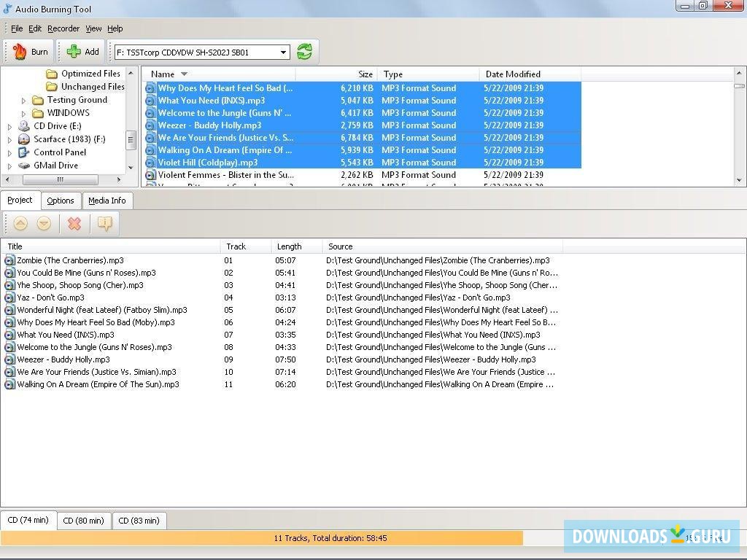Click the Unchanged Files folder icon

(52, 87)
